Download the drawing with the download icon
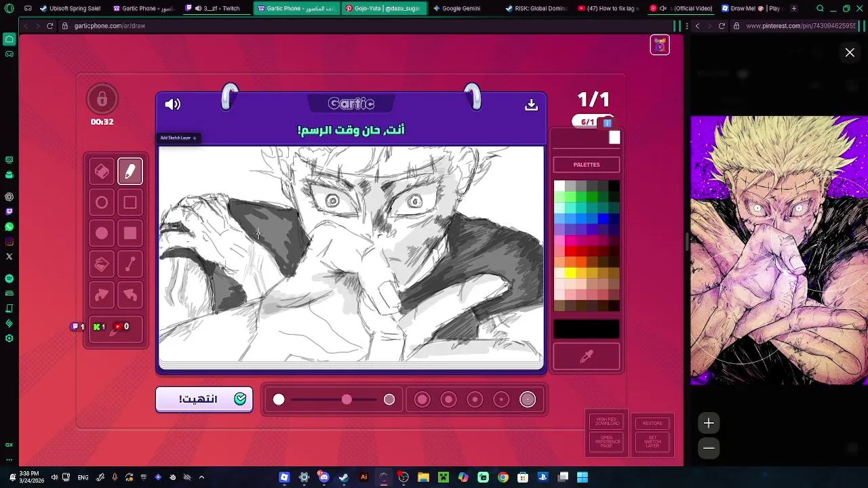 pyautogui.click(x=531, y=104)
